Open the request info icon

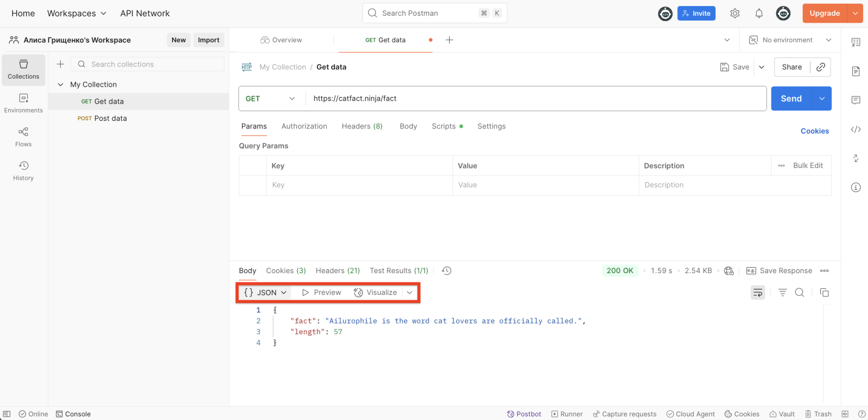[856, 188]
